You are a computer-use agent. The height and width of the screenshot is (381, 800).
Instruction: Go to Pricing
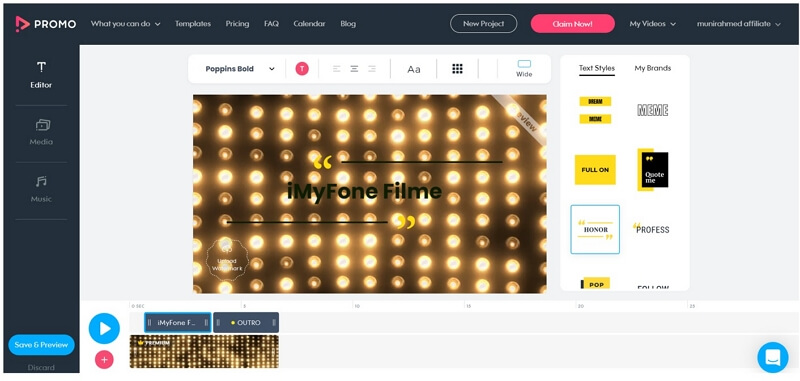(x=237, y=23)
